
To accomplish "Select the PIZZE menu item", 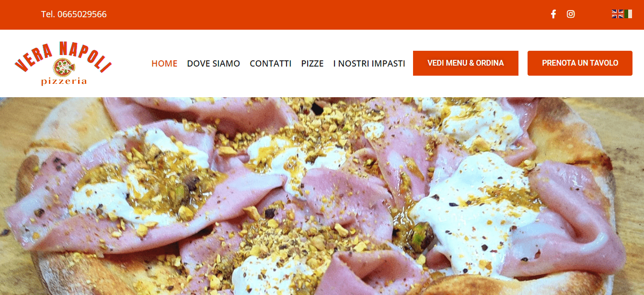I will click(312, 63).
